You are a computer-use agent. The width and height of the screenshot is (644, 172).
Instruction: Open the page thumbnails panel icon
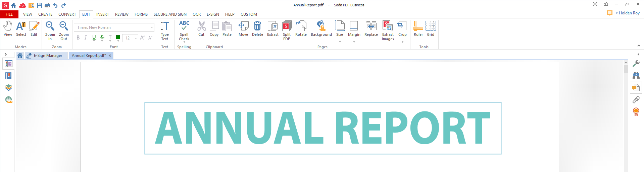[8, 64]
